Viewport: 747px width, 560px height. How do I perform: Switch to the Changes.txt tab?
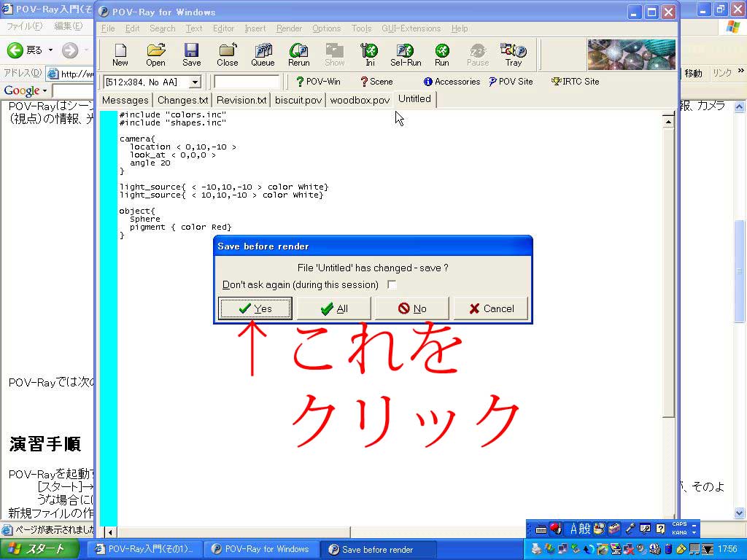(182, 100)
